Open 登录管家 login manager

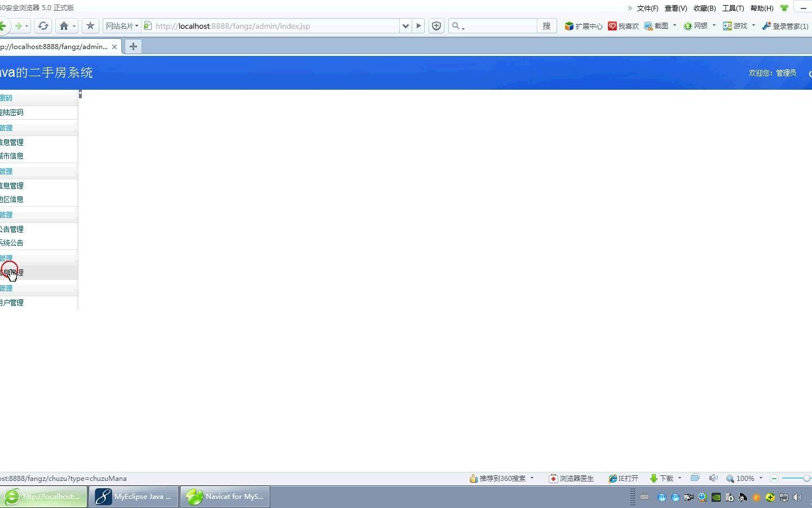click(x=785, y=26)
